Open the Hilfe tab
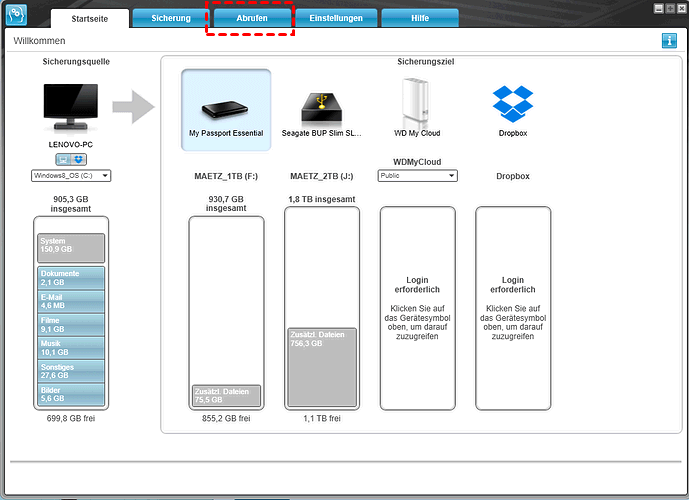The height and width of the screenshot is (500, 689). 420,18
